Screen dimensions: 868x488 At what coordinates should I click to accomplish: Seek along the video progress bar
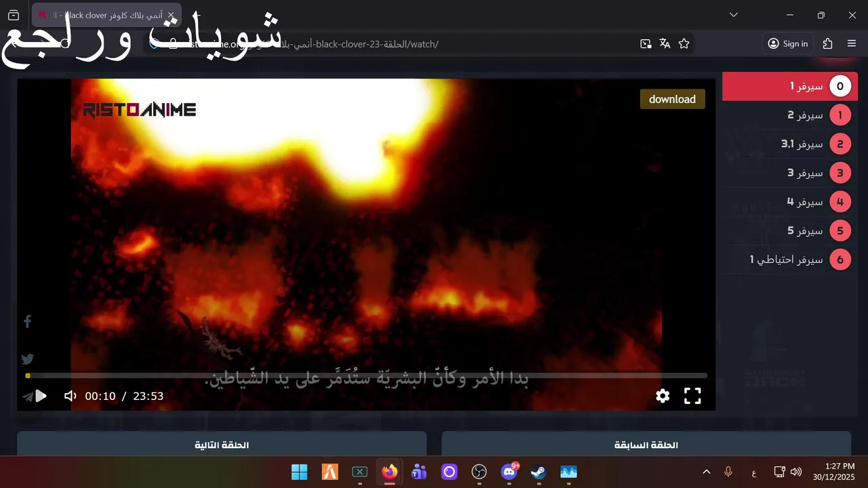(x=367, y=375)
